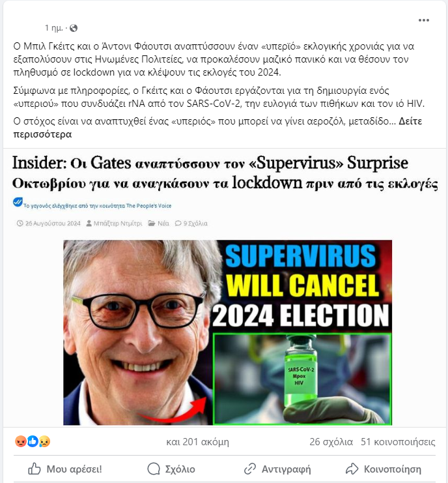
Task: Expand post text with Δείτε περισσότερα
Action: (217, 128)
